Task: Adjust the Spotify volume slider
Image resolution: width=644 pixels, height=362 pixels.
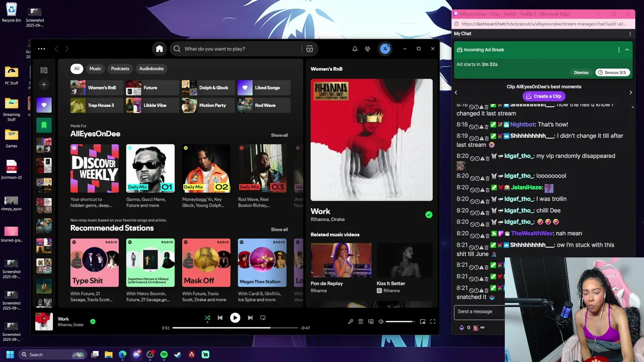Action: coord(400,322)
